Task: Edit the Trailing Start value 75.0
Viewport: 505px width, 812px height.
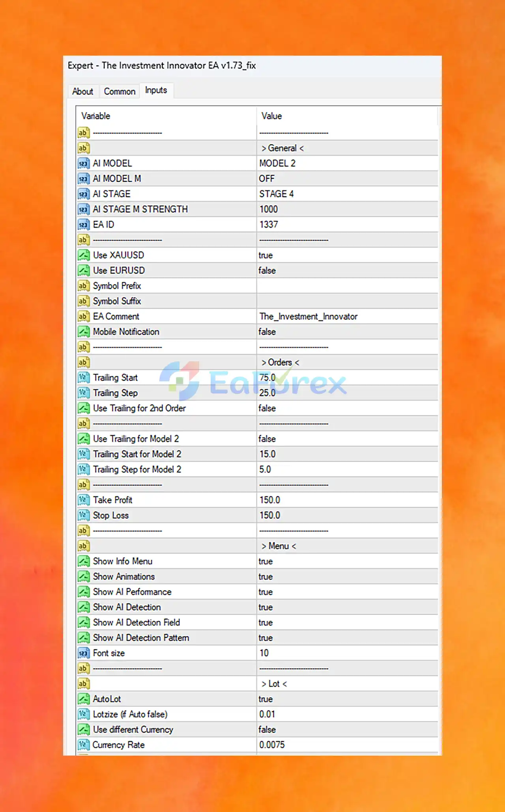Action: coord(347,378)
